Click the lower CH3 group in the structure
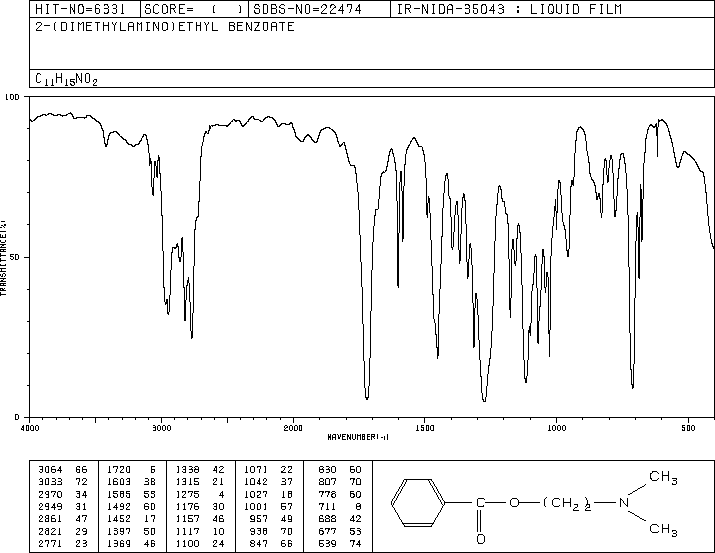 pyautogui.click(x=663, y=530)
